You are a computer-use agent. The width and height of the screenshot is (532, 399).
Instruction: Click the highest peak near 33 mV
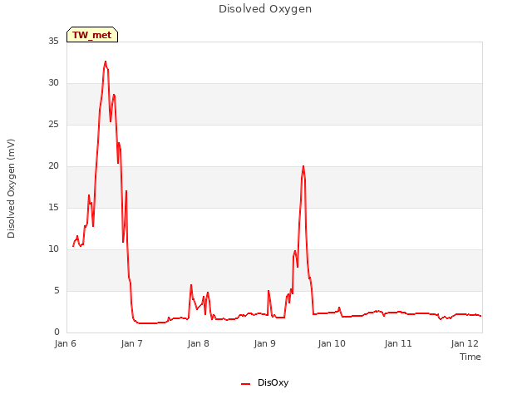coord(106,62)
